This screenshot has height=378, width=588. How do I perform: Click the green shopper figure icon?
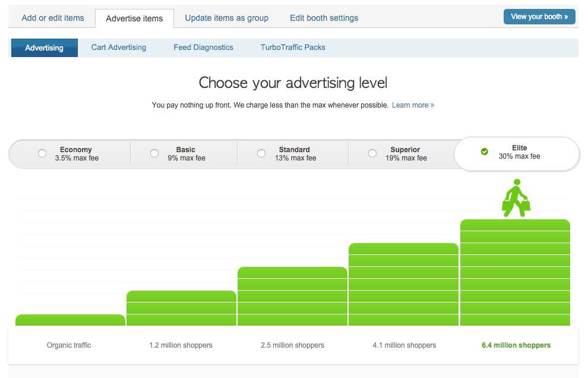pos(516,198)
